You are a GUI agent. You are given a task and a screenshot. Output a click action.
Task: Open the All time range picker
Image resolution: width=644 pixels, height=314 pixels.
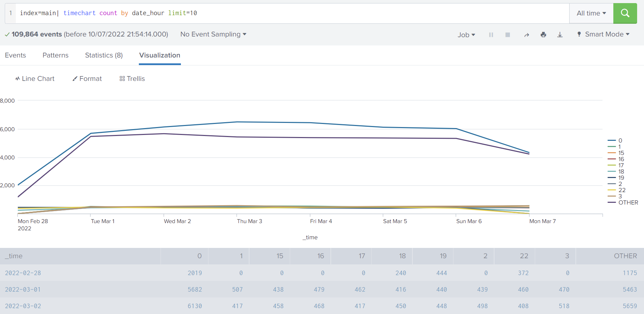tap(591, 13)
